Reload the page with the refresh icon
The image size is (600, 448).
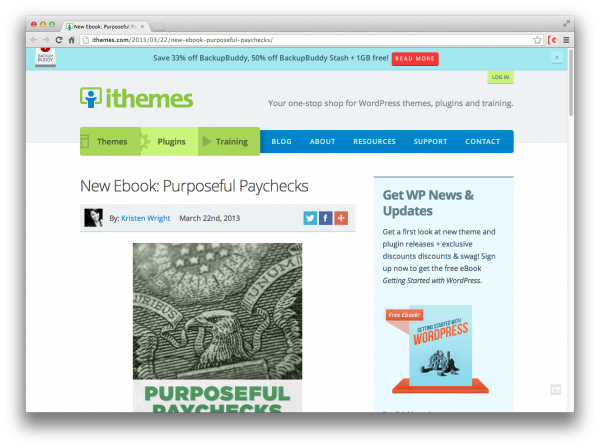(x=59, y=40)
